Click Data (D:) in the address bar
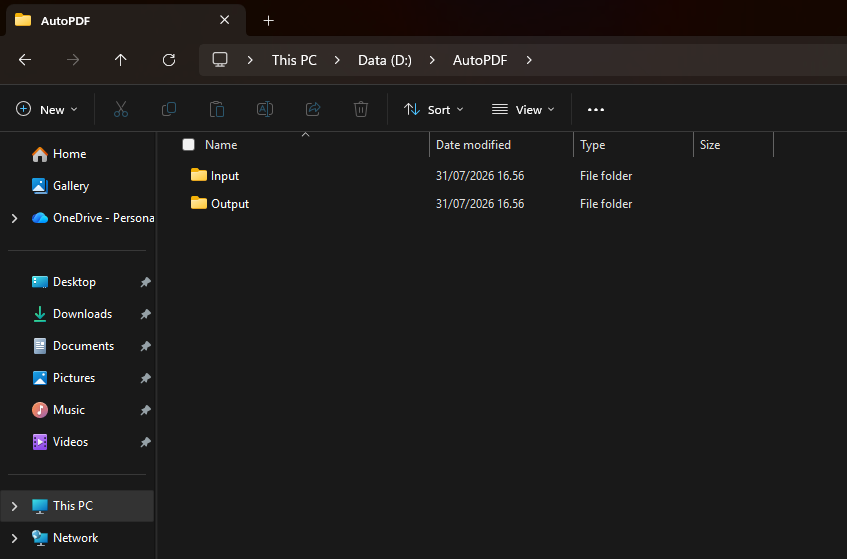847x559 pixels. click(385, 60)
